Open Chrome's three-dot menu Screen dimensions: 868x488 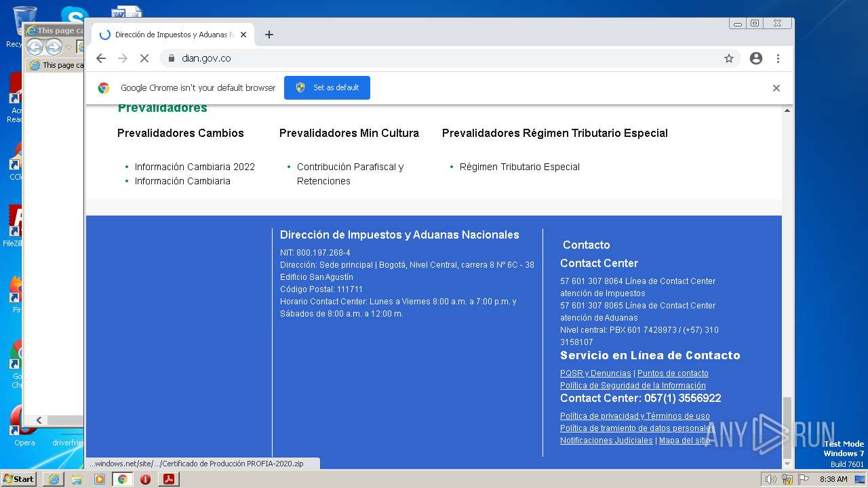[x=778, y=58]
